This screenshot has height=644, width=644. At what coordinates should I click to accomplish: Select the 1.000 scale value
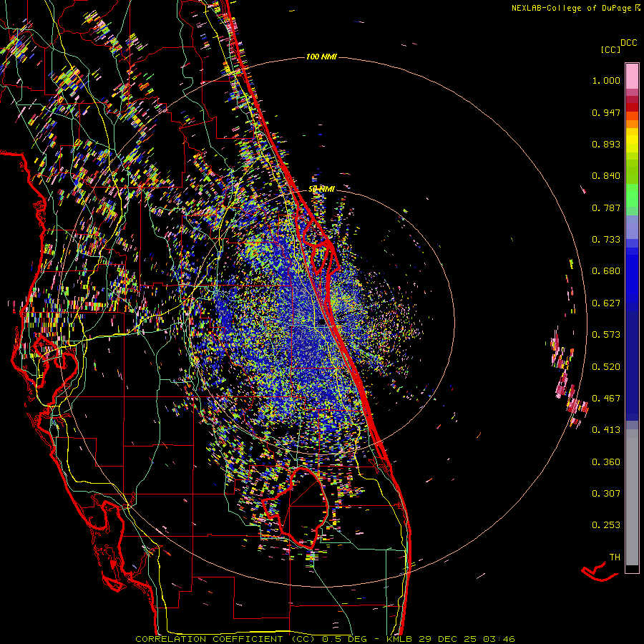(606, 80)
